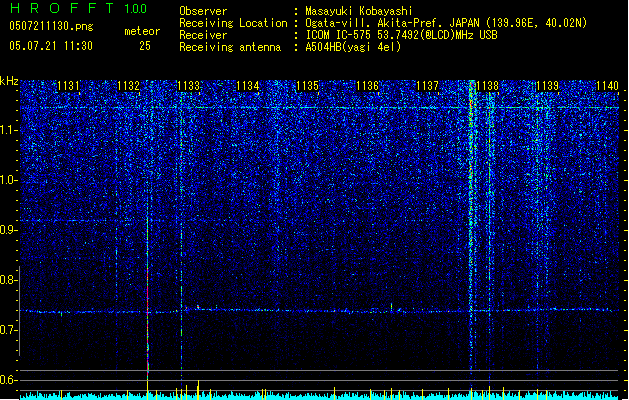Click the 1133 time marker
This screenshot has width=629, height=400.
pyautogui.click(x=188, y=86)
